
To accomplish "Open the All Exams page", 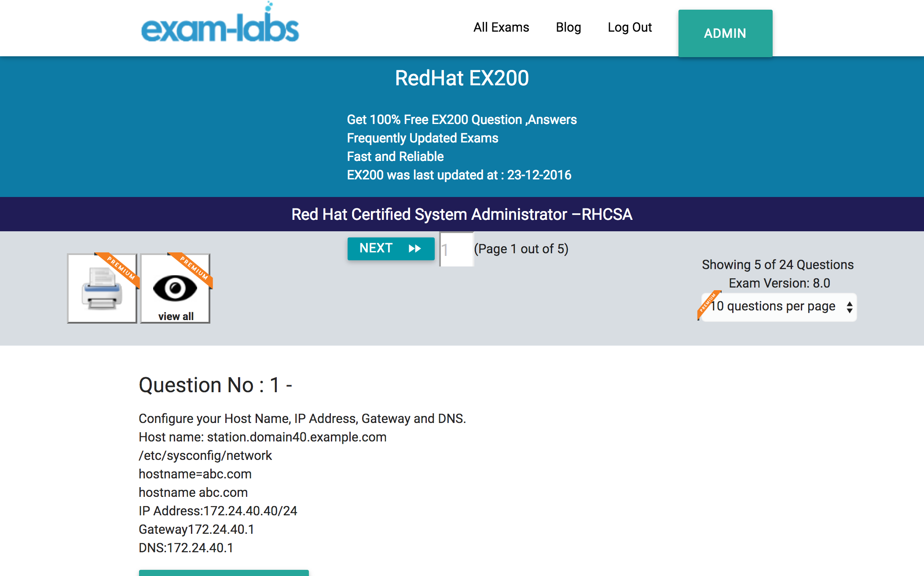I will 501,27.
